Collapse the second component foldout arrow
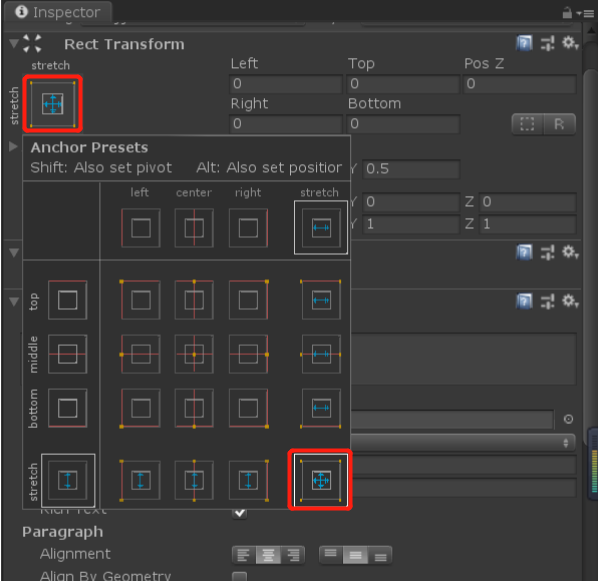 coord(14,253)
